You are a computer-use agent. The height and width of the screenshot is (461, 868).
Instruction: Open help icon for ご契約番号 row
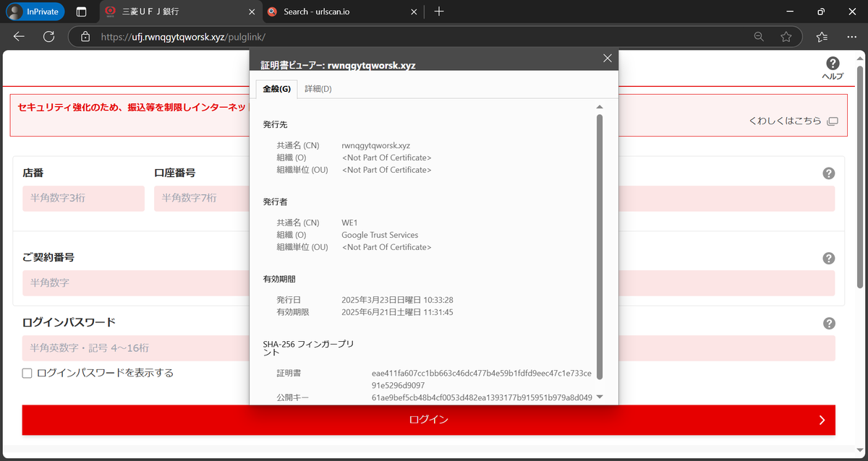pyautogui.click(x=829, y=258)
